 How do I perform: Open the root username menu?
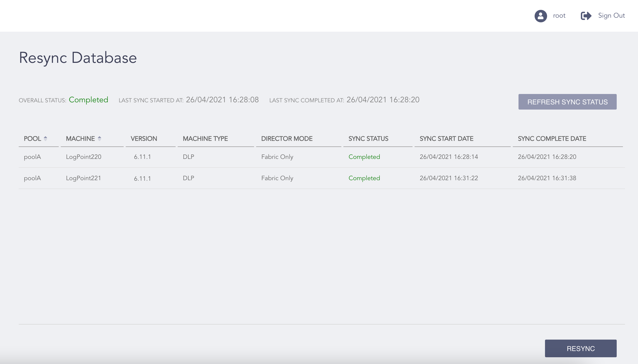559,16
